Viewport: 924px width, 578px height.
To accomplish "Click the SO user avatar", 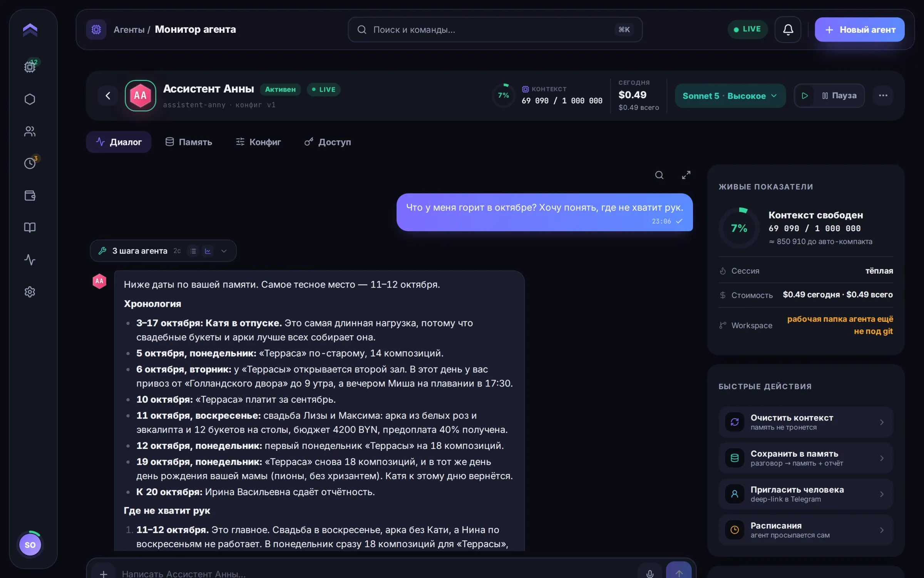I will click(30, 544).
